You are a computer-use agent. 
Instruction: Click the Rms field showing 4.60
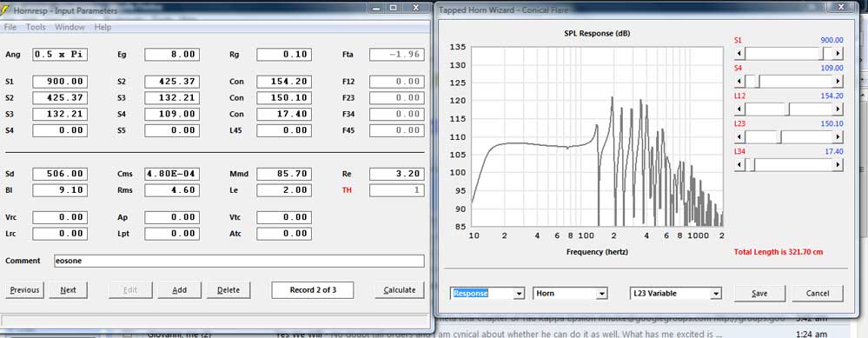[x=172, y=190]
